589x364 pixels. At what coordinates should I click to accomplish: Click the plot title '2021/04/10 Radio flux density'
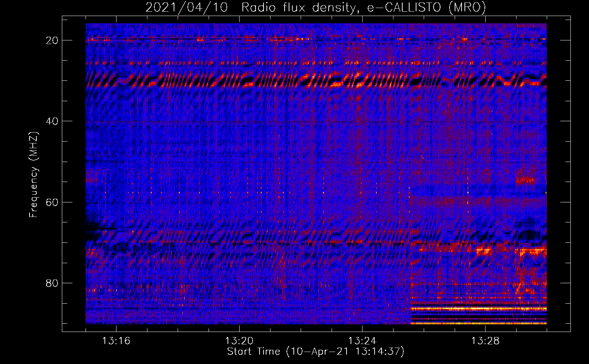(x=316, y=7)
